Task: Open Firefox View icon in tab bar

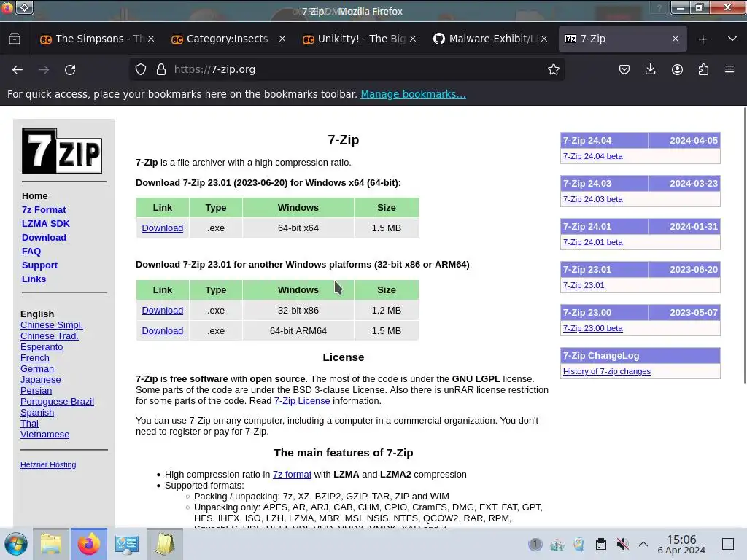Action: coord(15,39)
